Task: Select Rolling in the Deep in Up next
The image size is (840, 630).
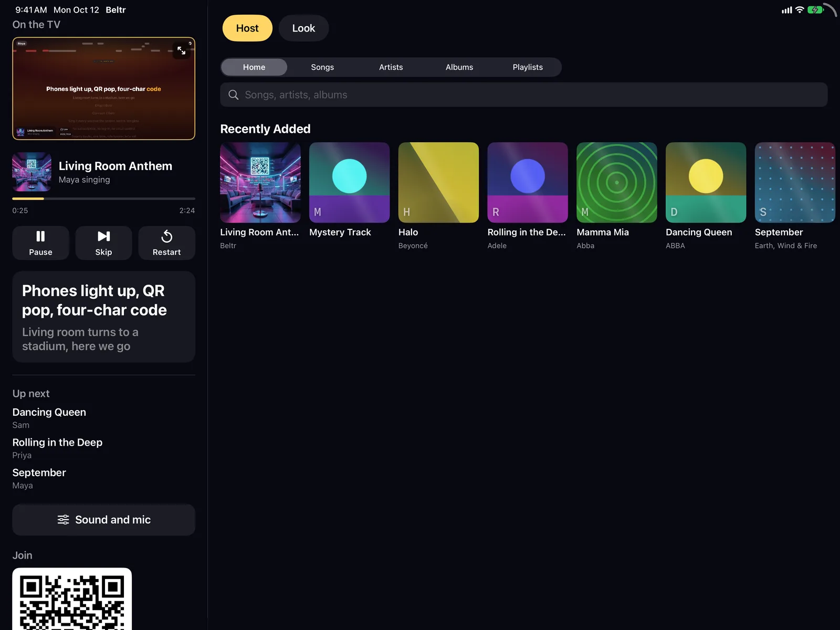Action: click(x=57, y=448)
